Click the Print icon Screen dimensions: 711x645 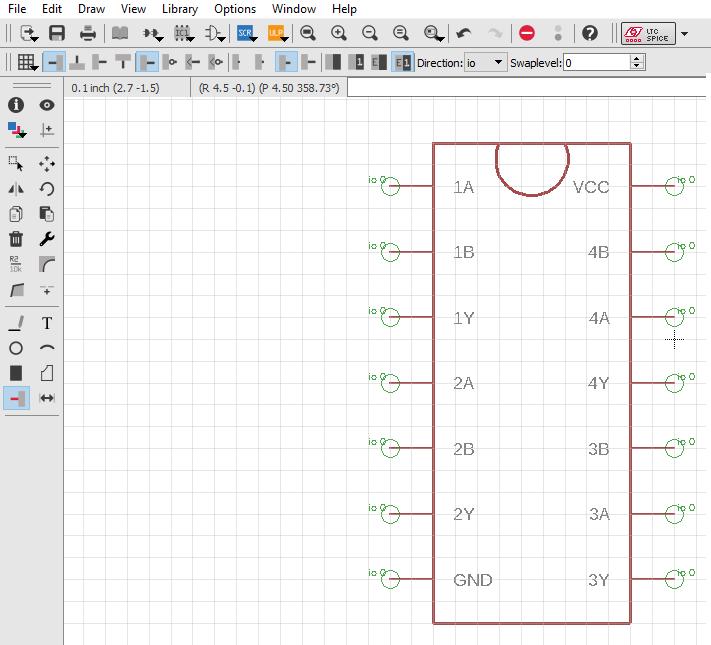coord(88,33)
